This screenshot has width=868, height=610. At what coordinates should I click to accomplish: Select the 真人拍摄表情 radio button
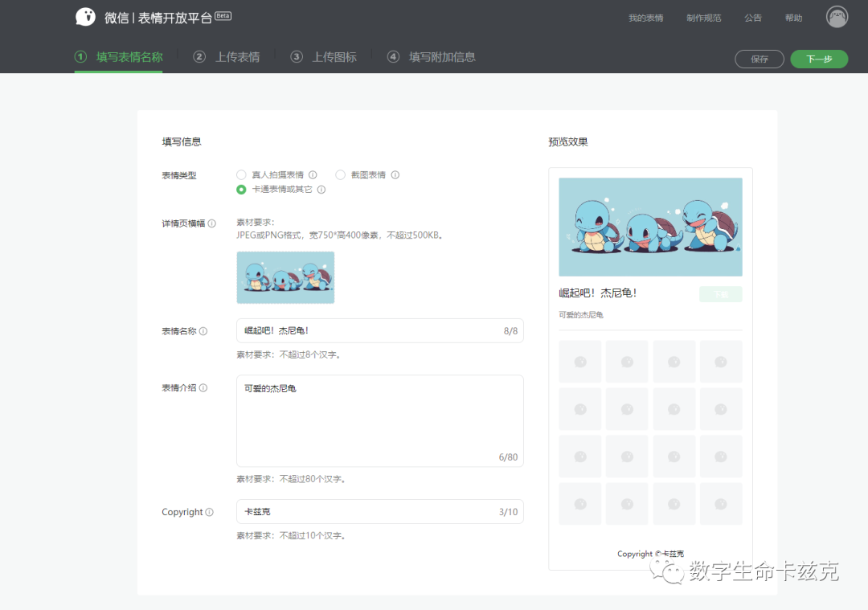pos(241,175)
